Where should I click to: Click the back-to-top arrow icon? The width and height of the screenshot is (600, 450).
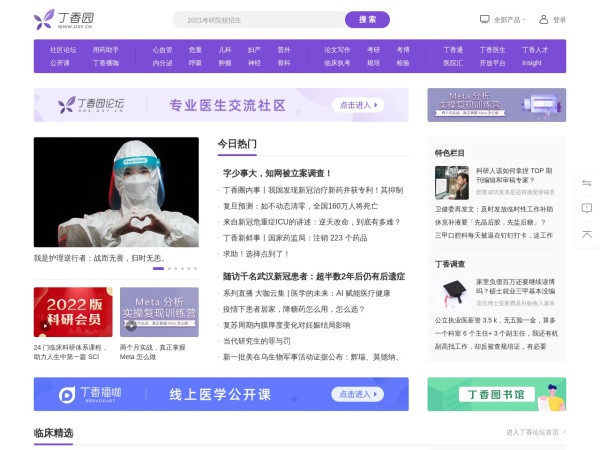tap(587, 234)
